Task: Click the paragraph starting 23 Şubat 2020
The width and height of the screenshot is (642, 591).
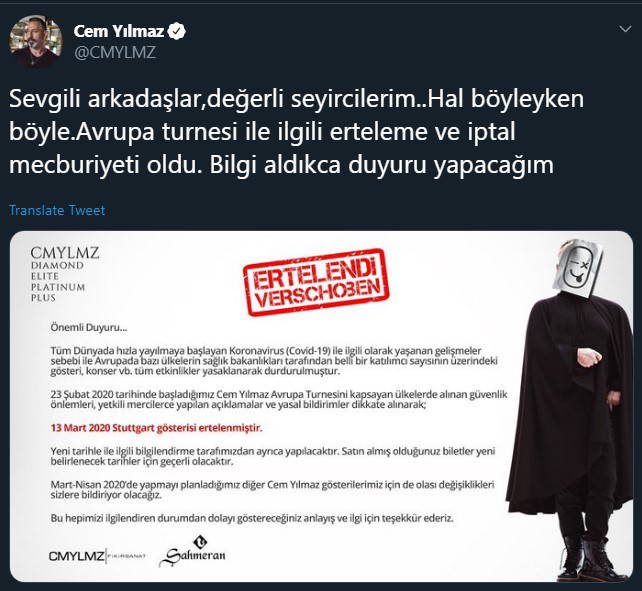Action: pyautogui.click(x=279, y=400)
